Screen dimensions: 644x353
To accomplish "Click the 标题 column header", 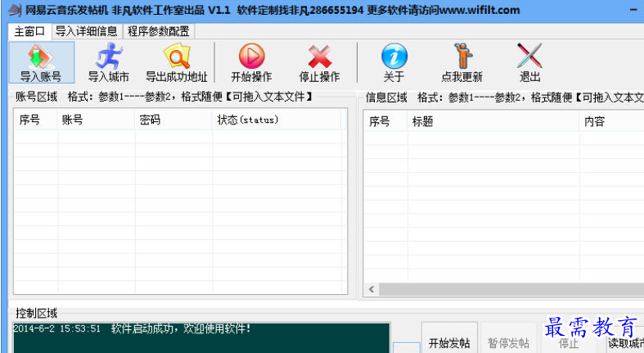I will click(x=493, y=121).
